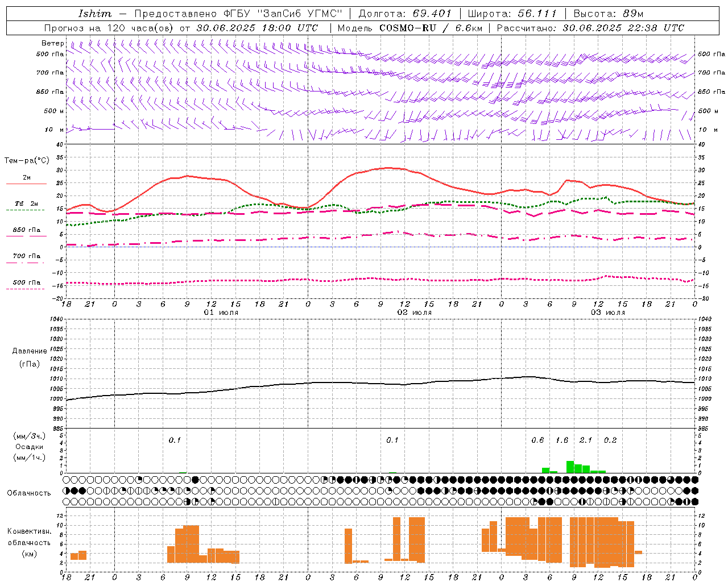Click the station name "Ishim" in the header
This screenshot has height=582, width=728.
(95, 14)
